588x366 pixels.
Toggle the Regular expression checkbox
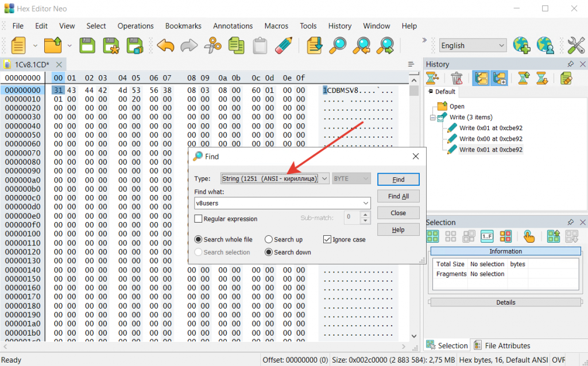pyautogui.click(x=198, y=219)
